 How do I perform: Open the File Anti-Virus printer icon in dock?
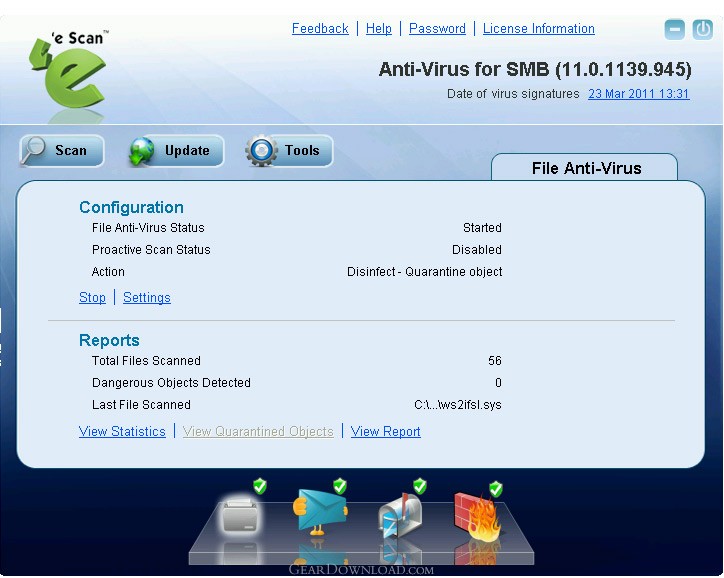[240, 515]
